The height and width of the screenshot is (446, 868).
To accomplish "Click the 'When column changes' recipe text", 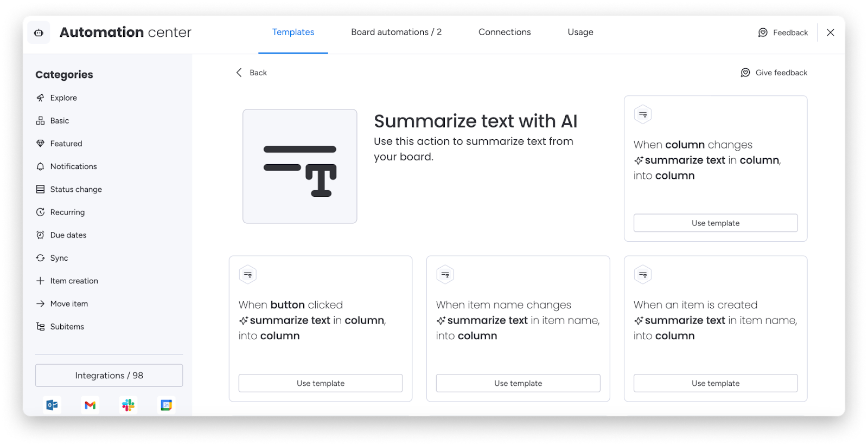I will click(707, 160).
